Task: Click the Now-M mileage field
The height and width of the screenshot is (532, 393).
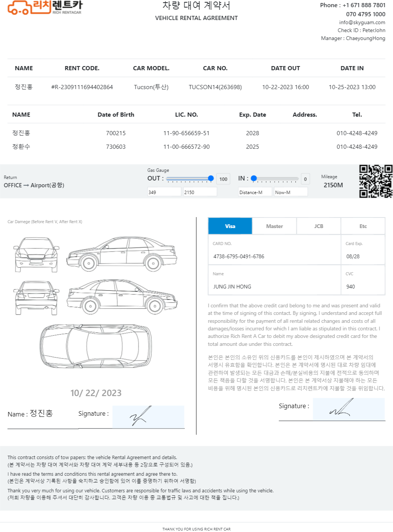Action: click(x=291, y=192)
